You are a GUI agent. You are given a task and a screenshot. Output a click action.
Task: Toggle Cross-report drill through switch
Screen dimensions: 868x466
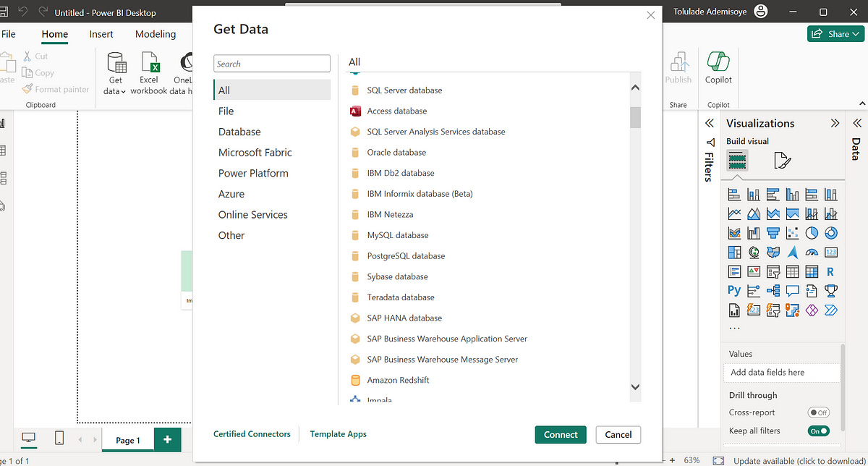coord(818,412)
